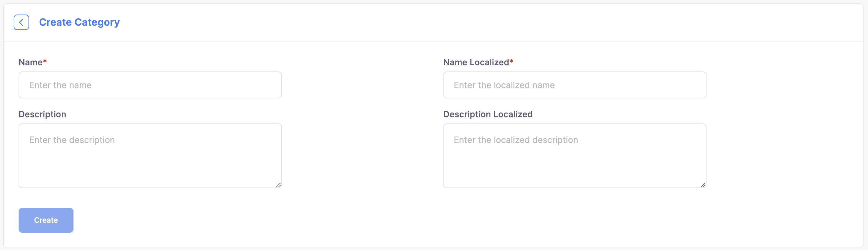
Task: Click the red asterisk beside Name
Action: point(45,61)
